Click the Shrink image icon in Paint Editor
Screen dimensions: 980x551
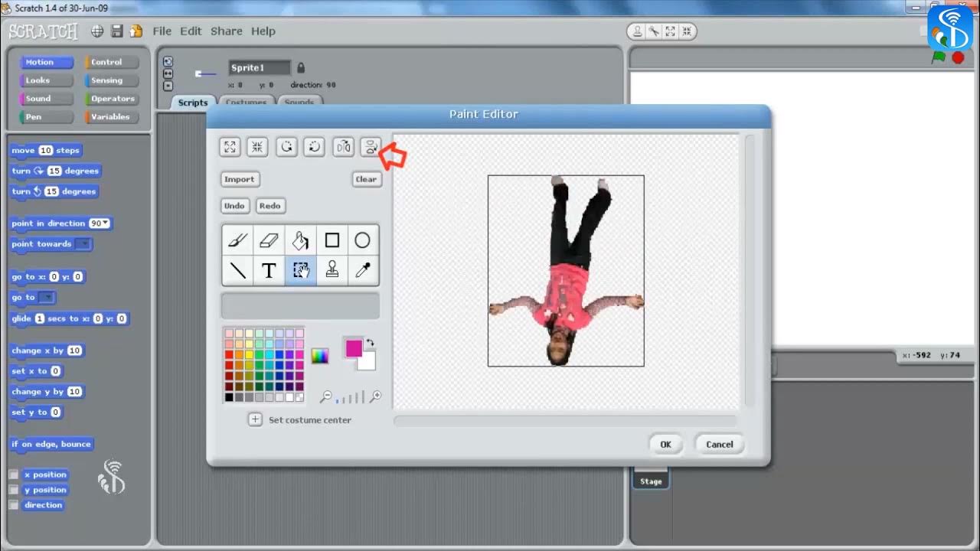tap(257, 147)
